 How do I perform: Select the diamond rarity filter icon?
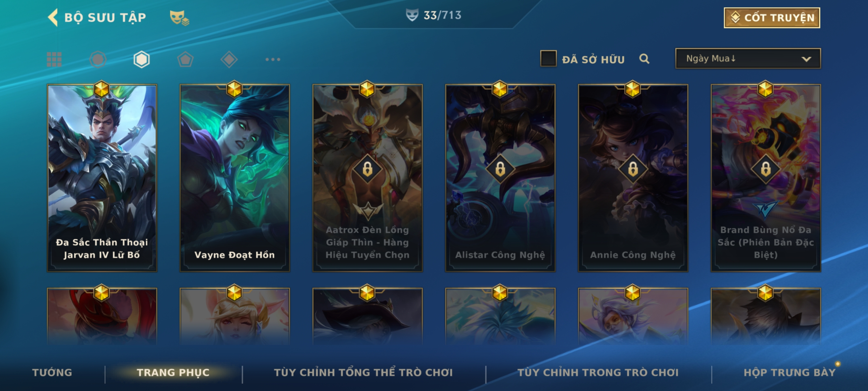[229, 59]
